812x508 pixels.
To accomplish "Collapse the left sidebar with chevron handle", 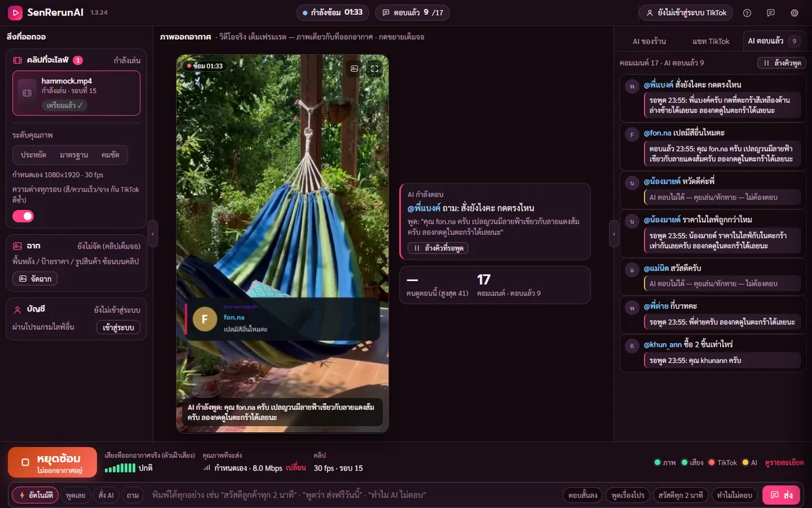I will (x=152, y=234).
